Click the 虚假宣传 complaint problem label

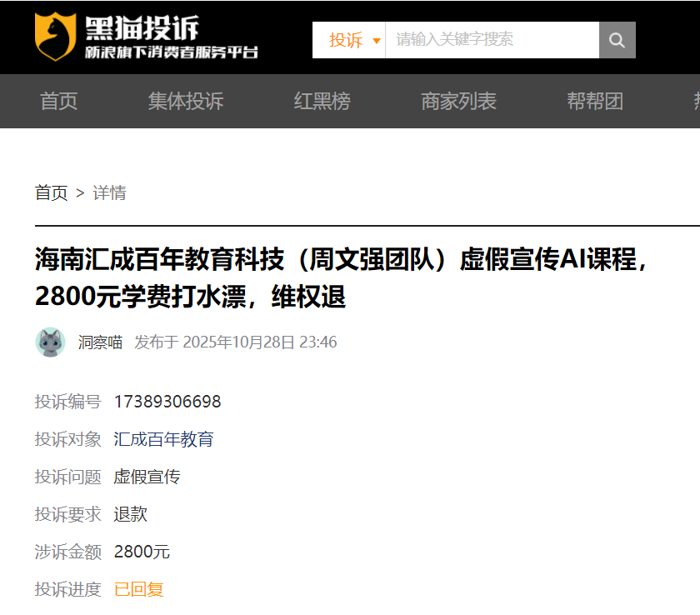147,476
